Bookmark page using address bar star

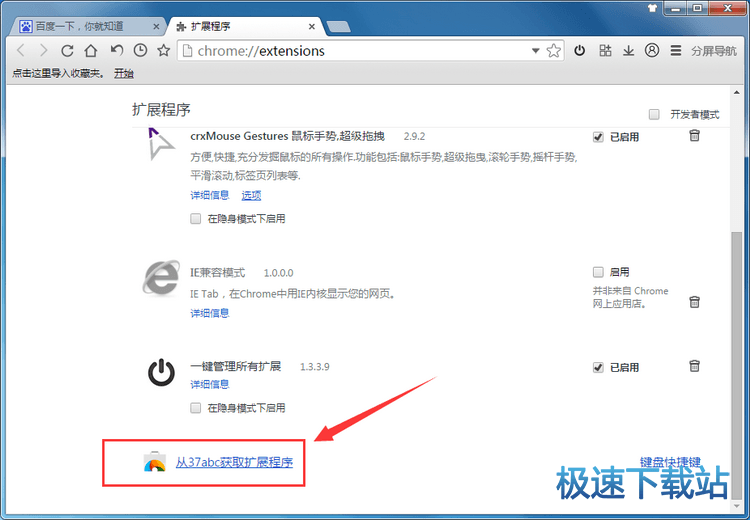click(x=553, y=50)
